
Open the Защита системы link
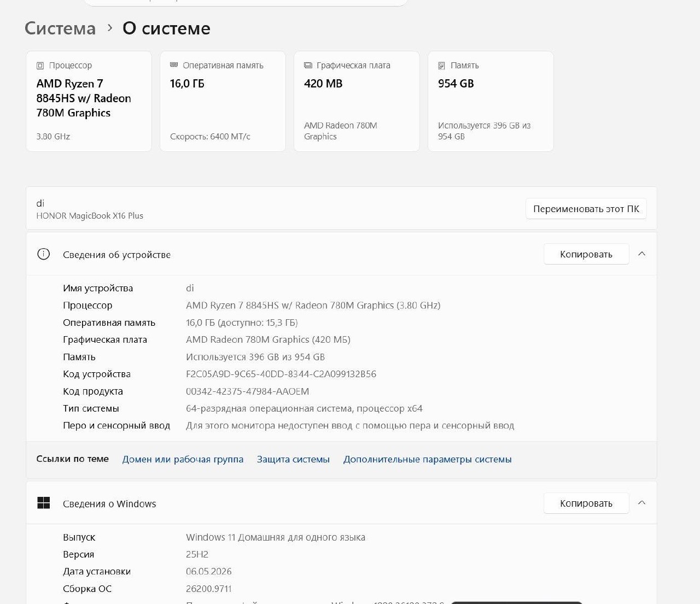click(x=293, y=459)
